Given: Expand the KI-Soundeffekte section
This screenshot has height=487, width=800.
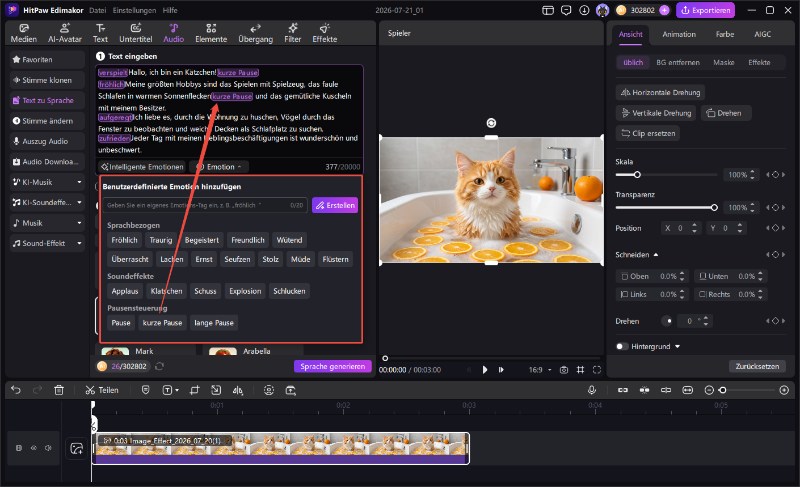Looking at the screenshot, I should [x=79, y=202].
